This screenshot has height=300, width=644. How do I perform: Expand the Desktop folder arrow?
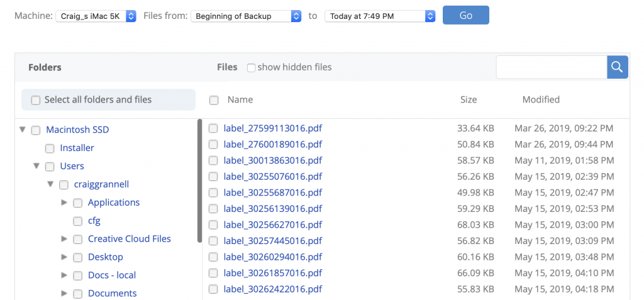(x=64, y=257)
